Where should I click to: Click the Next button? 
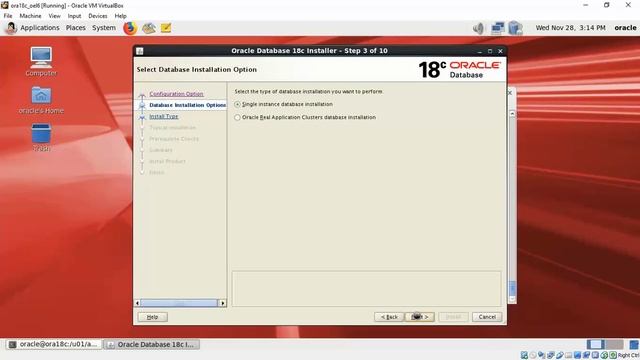pos(420,317)
